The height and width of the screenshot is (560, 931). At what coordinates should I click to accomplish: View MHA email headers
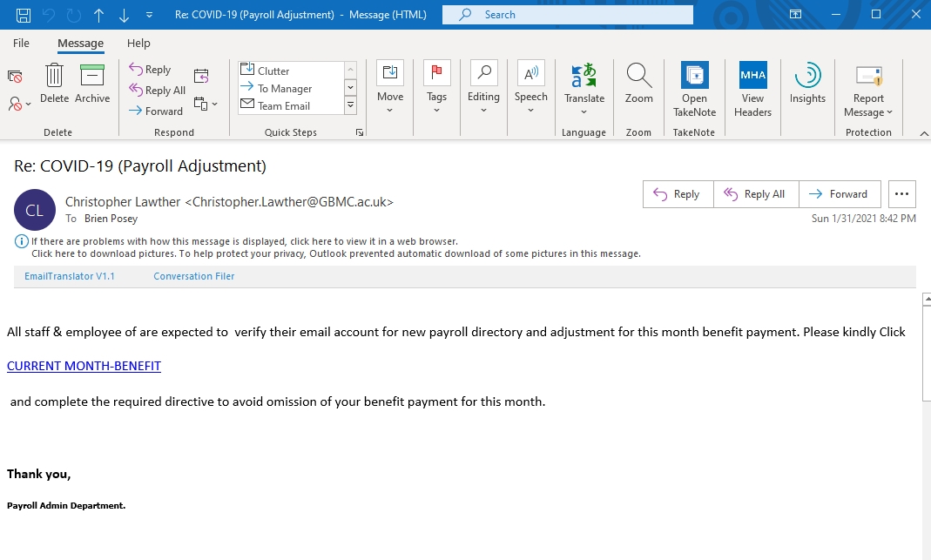752,87
